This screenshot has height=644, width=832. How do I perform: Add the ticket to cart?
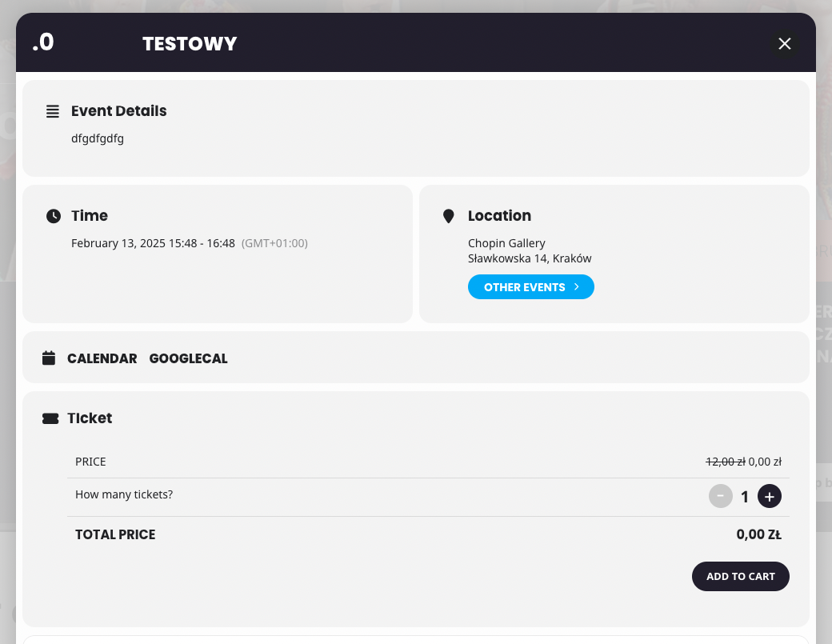click(x=740, y=576)
